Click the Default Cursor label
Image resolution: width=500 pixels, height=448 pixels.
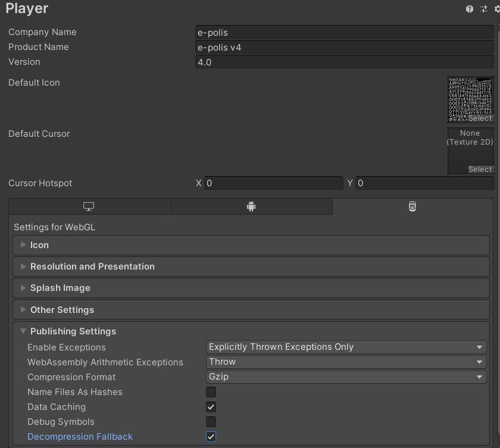click(x=39, y=134)
